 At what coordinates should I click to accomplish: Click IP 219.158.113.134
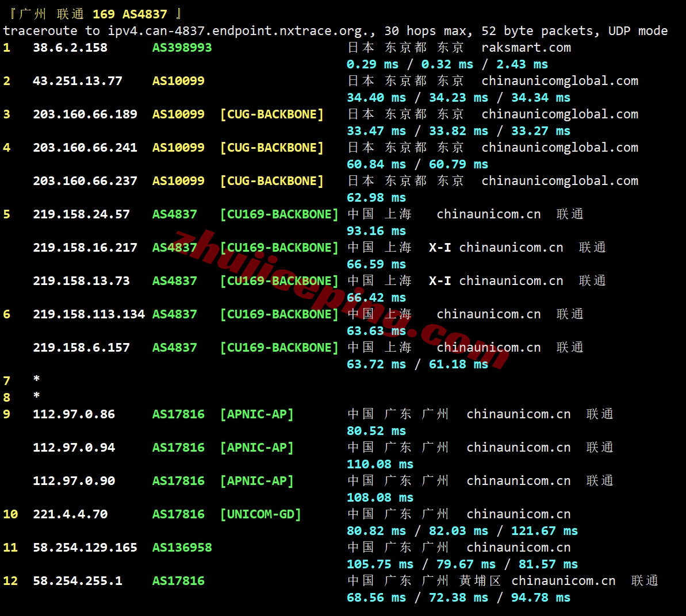89,314
